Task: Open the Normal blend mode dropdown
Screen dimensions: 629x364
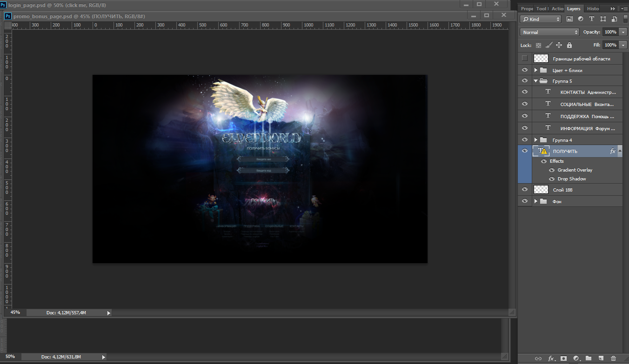Action: click(549, 32)
